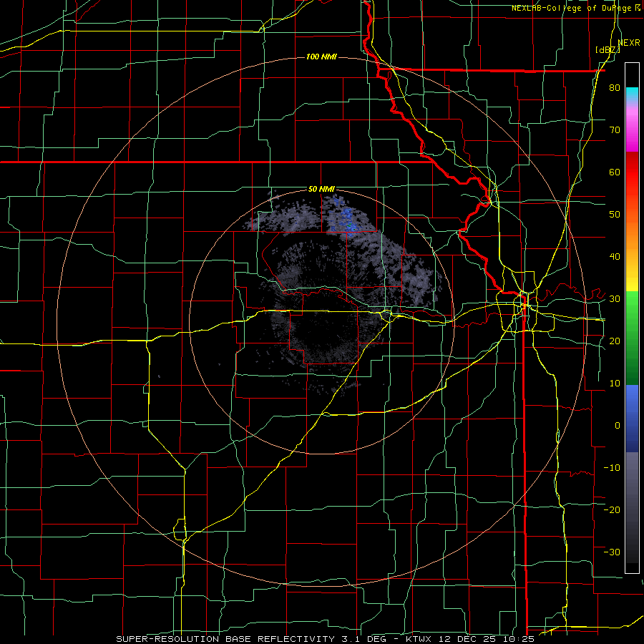The image size is (644, 644).
Task: Click the KTWX station ID in the footer
Action: pos(419,639)
